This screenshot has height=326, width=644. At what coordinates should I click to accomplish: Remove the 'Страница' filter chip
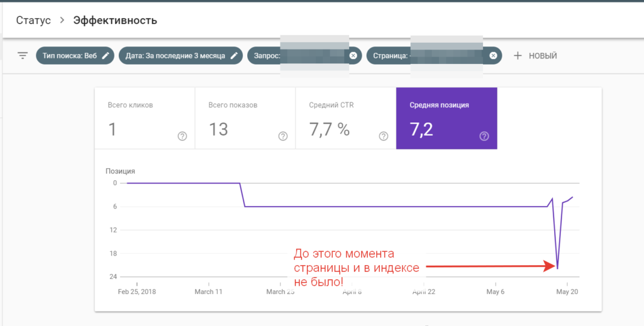click(x=494, y=55)
